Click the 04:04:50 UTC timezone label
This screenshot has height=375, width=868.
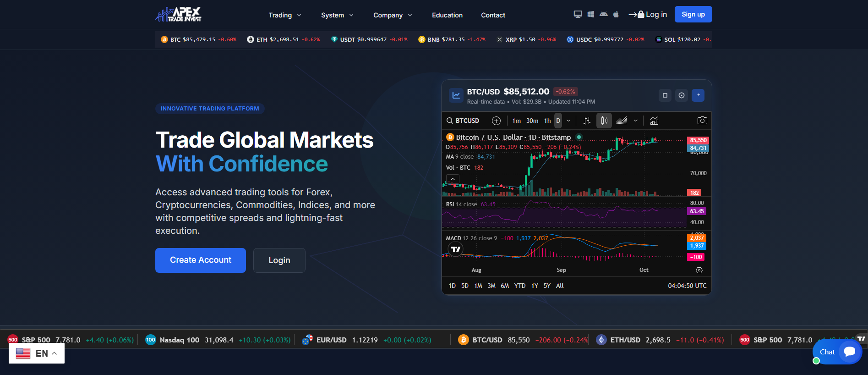(x=687, y=286)
